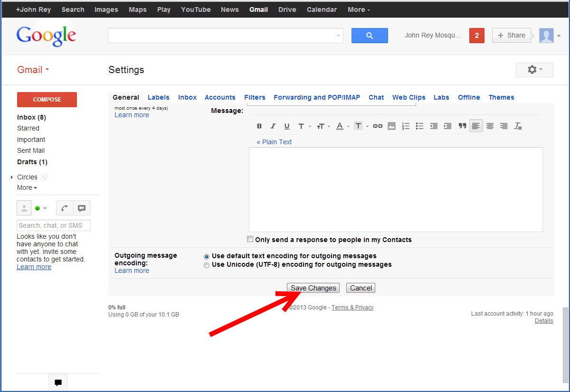The image size is (570, 392).
Task: Select Use default text encoding option
Action: pos(206,256)
